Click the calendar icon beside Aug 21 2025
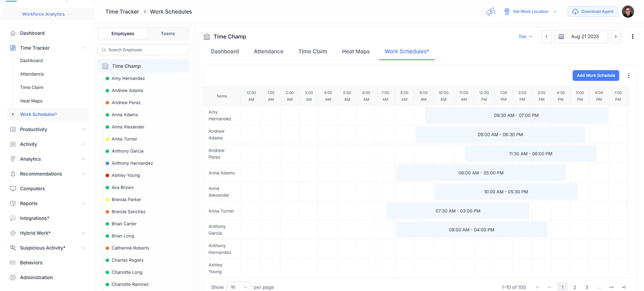The height and width of the screenshot is (291, 644). click(561, 37)
